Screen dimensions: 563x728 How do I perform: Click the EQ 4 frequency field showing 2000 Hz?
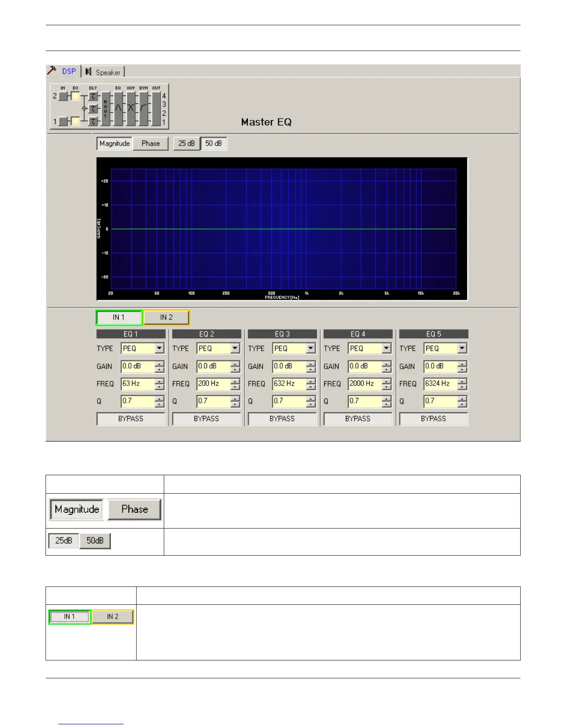click(x=365, y=384)
